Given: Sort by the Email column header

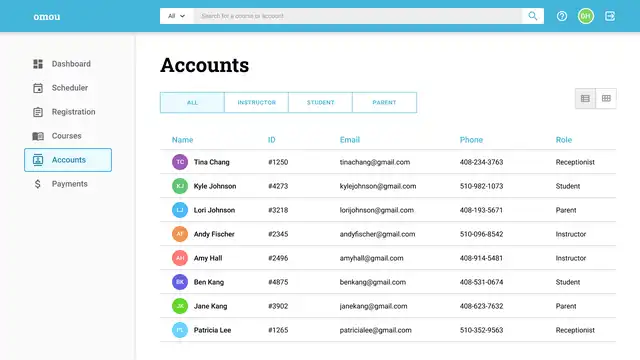Looking at the screenshot, I should [x=350, y=140].
